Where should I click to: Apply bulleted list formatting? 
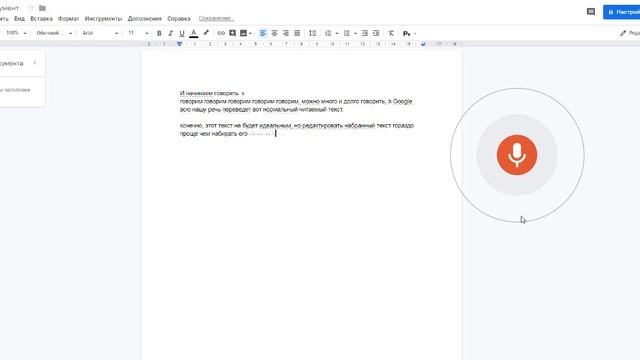coord(347,33)
